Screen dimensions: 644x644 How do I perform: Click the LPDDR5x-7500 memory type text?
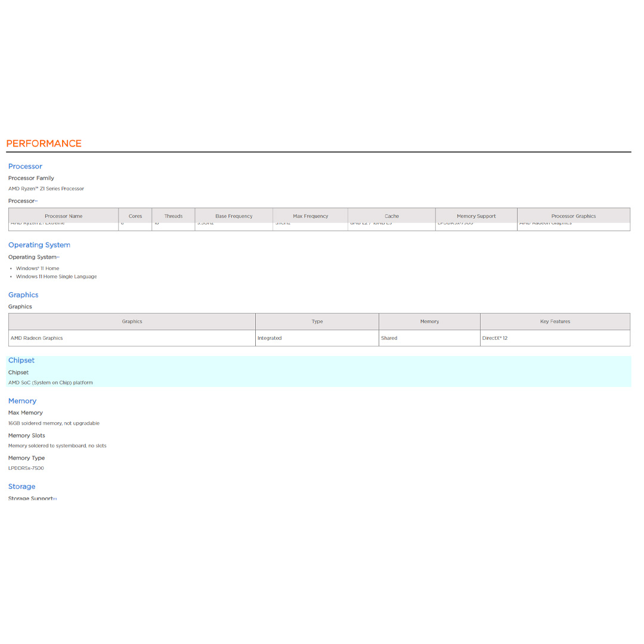coord(26,468)
